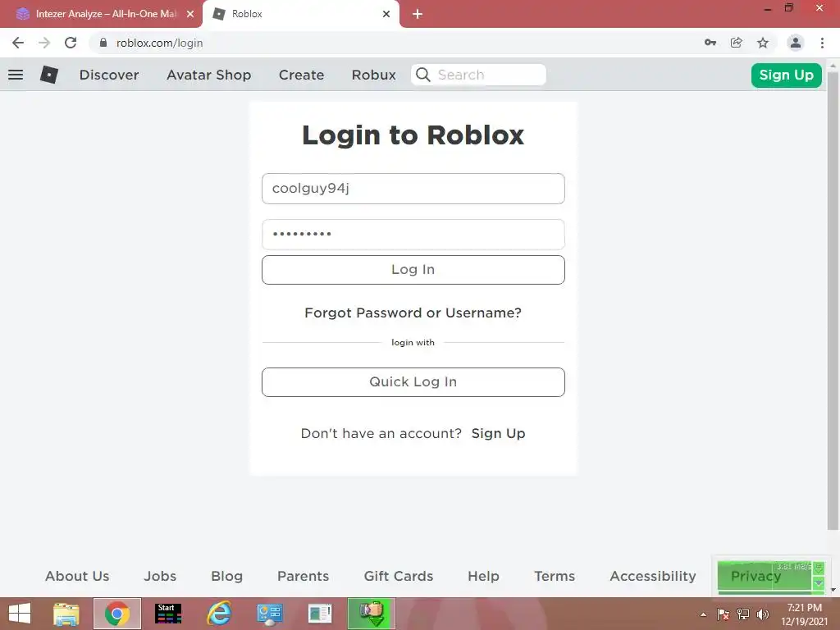Go back using browser back arrow
The image size is (840, 630).
click(x=18, y=43)
